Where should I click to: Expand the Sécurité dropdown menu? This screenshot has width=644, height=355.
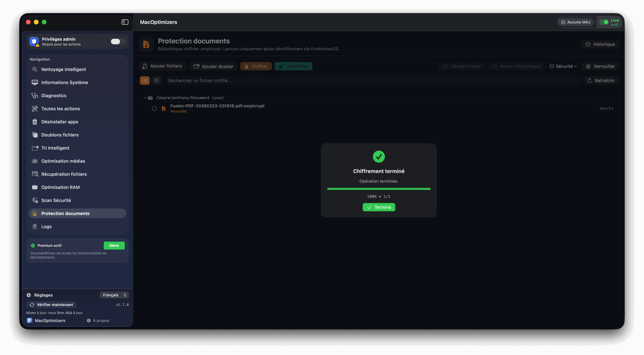tap(563, 66)
